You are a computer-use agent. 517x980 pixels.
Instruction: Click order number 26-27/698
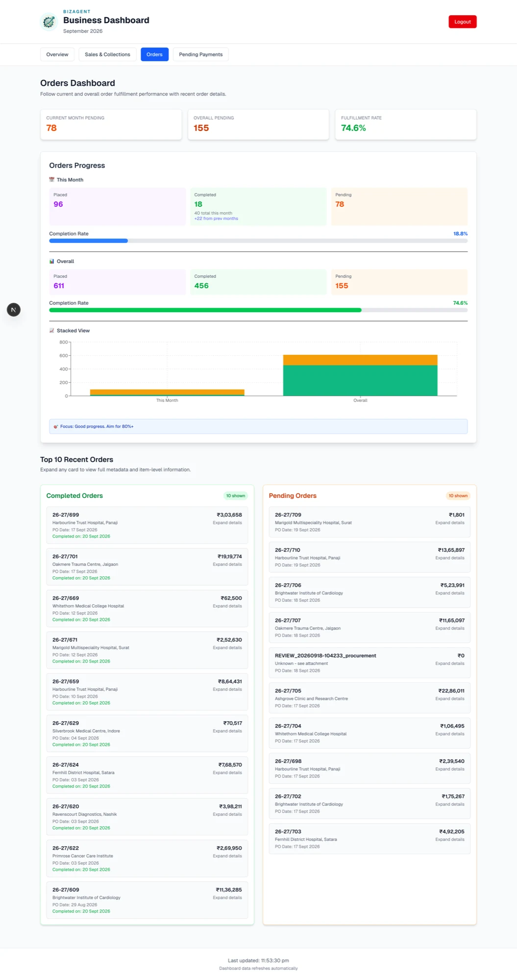pyautogui.click(x=288, y=761)
